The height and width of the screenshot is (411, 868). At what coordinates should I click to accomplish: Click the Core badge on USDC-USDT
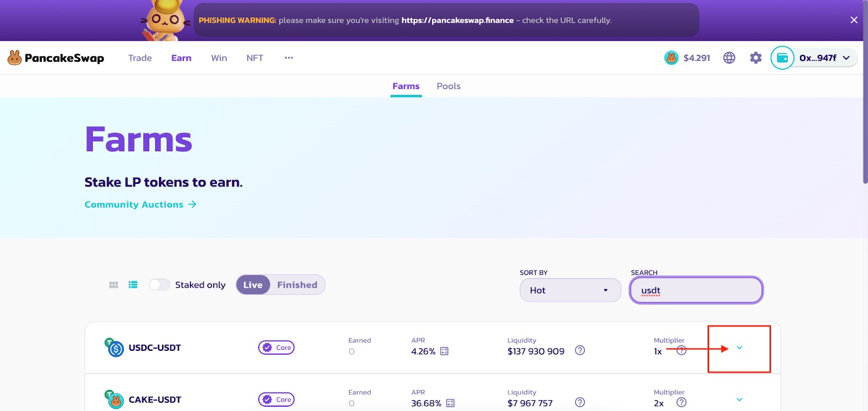(276, 348)
